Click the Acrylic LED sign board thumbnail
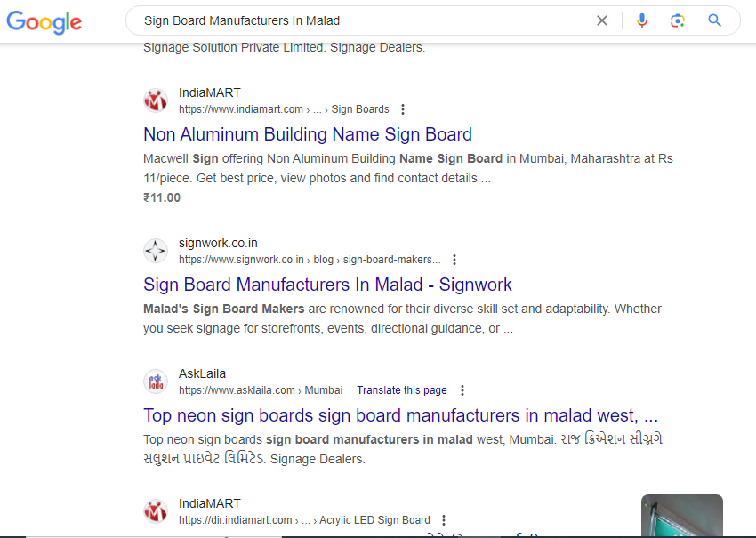The image size is (756, 538). click(682, 516)
